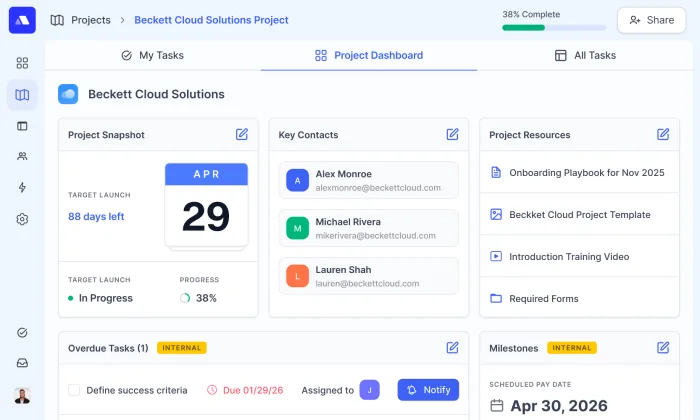The image size is (700, 420).
Task: Click Michael Rivera's green M avatar
Action: pos(297,228)
